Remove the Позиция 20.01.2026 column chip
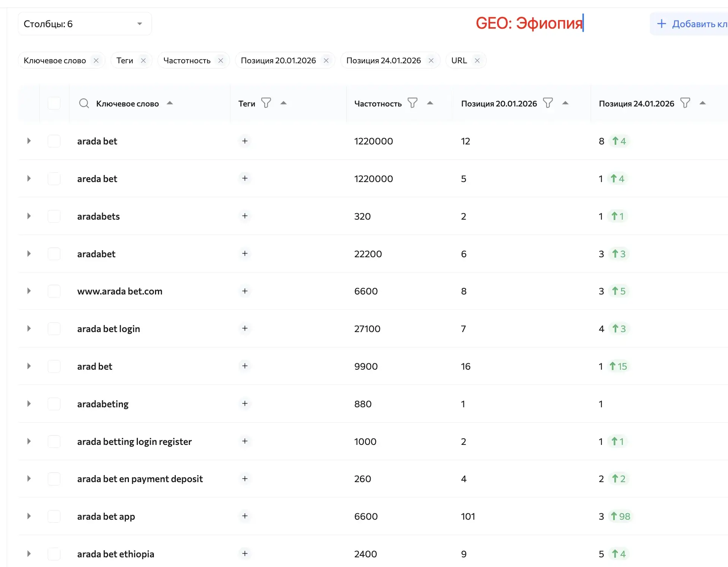The image size is (728, 567). click(326, 60)
